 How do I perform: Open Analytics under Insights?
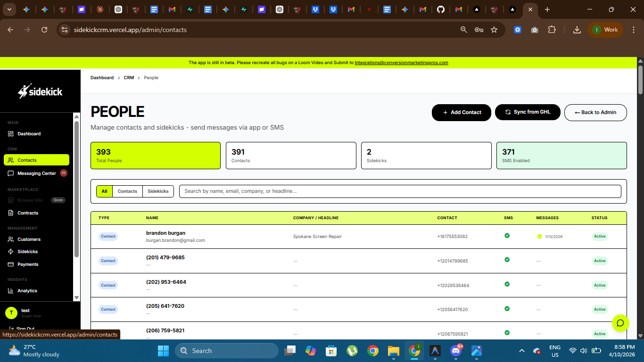coord(27,290)
